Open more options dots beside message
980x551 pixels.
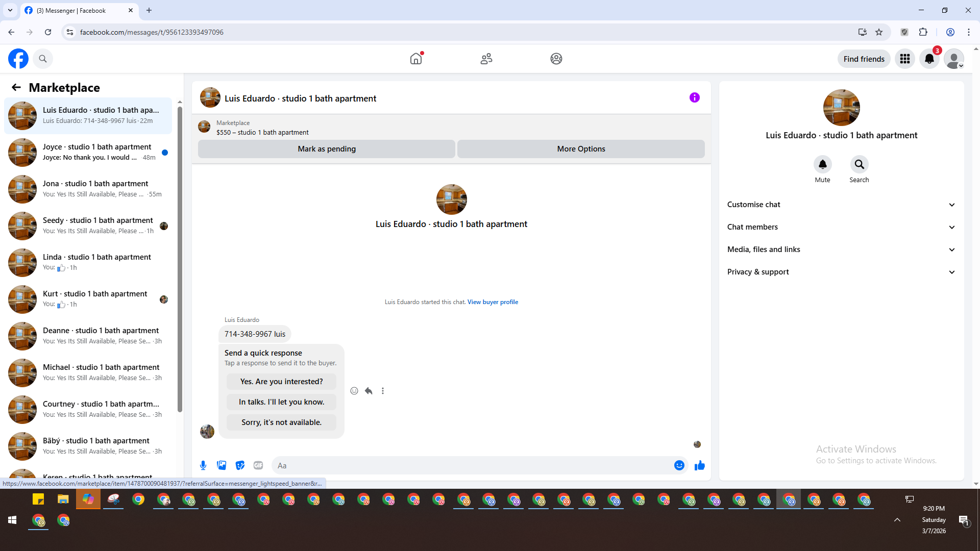click(x=383, y=391)
